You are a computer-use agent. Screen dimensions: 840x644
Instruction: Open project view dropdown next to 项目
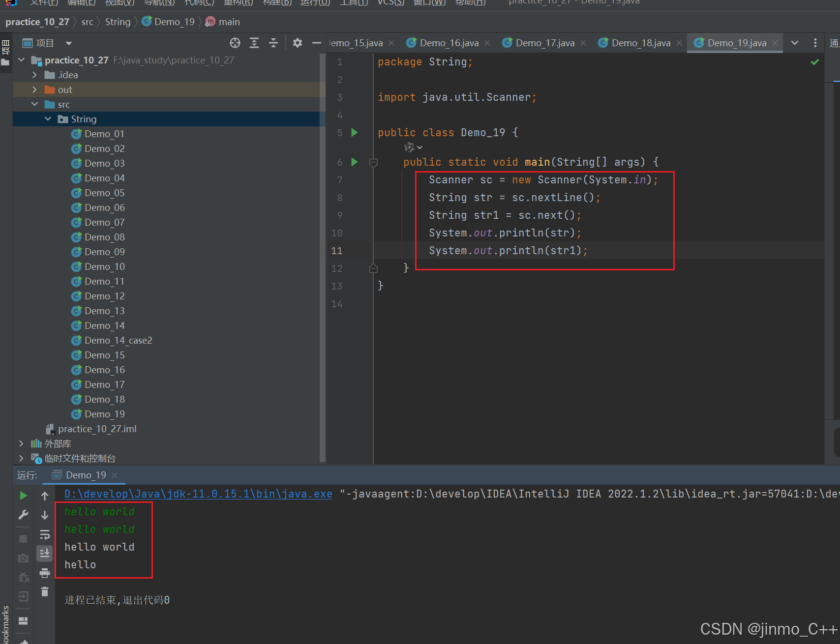coord(69,43)
